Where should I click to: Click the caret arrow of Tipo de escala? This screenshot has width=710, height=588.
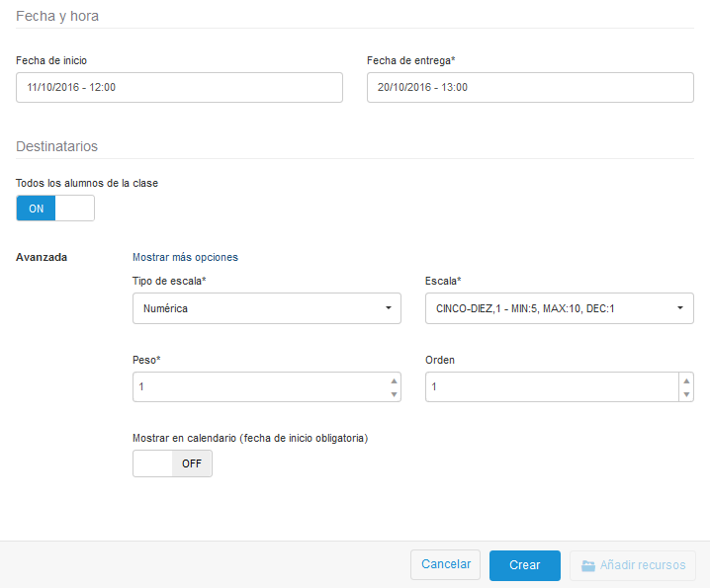click(387, 308)
